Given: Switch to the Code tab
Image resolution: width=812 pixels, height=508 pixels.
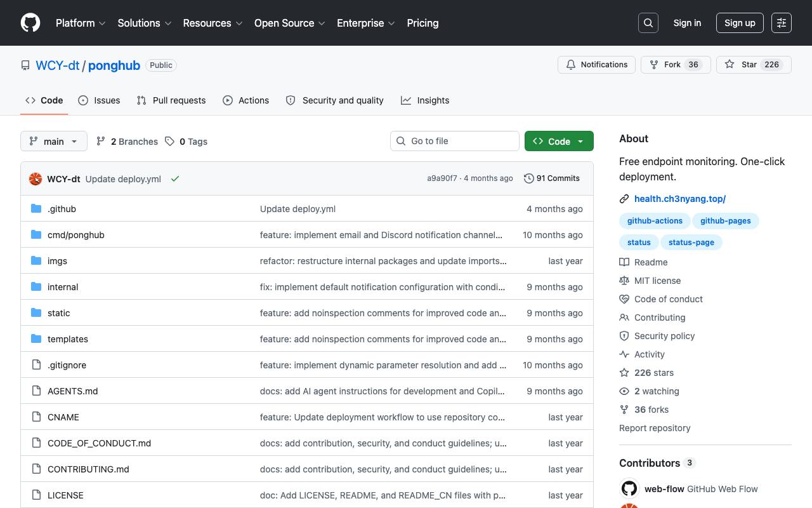Looking at the screenshot, I should (x=44, y=100).
